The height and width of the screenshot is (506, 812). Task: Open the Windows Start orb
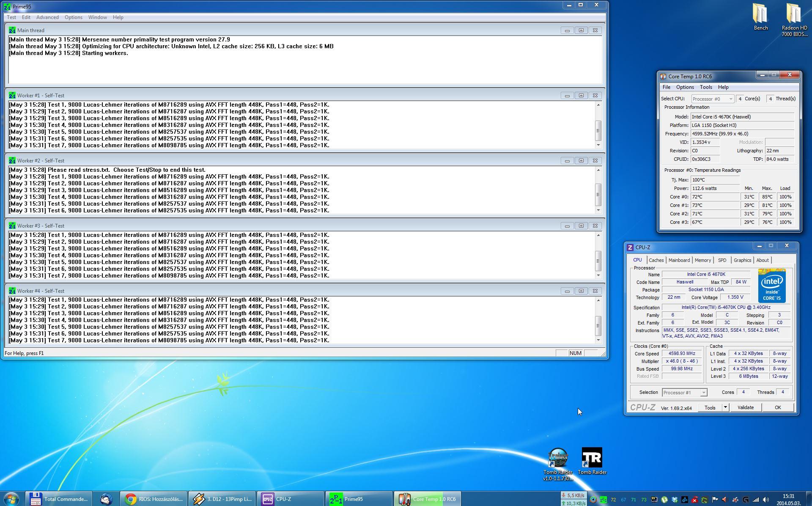click(11, 499)
